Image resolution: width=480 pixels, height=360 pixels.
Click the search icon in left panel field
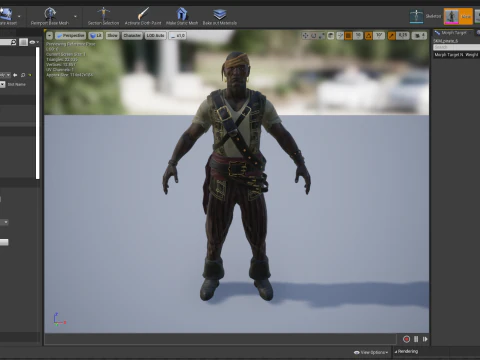tap(13, 42)
